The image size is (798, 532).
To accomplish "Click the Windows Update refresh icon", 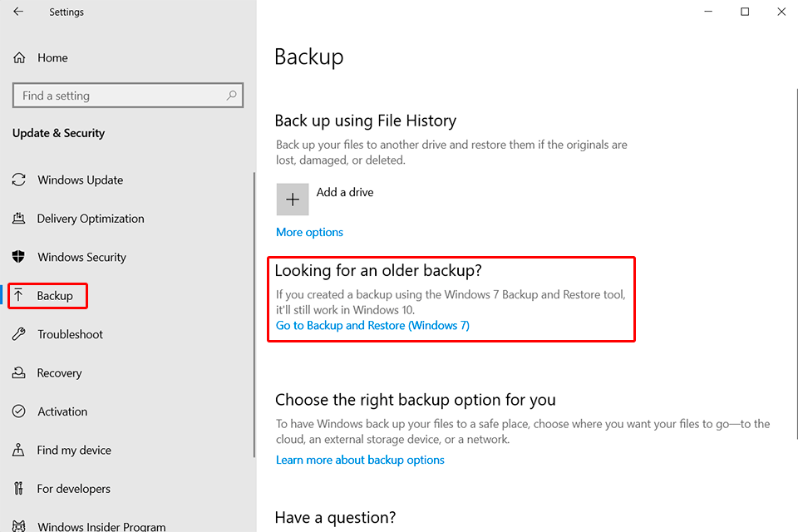I will pos(19,180).
